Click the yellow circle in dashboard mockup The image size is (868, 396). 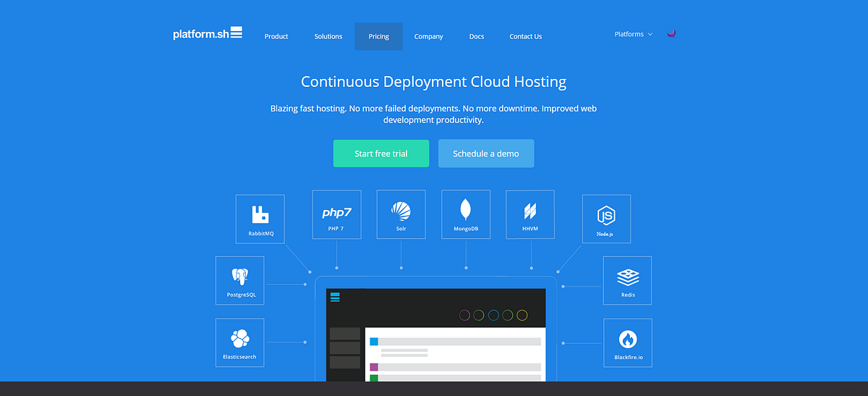[x=522, y=315]
